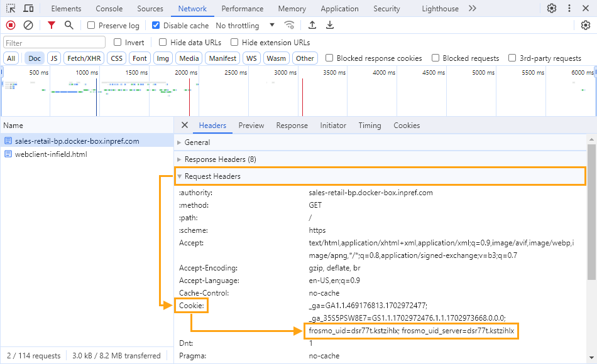Toggle the red filter funnel icon

pos(52,25)
